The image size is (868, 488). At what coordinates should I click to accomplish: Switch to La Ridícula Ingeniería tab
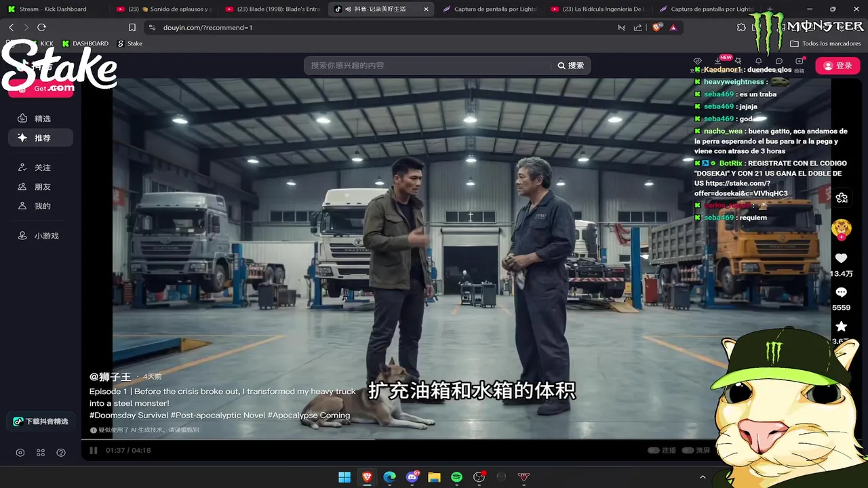point(597,9)
